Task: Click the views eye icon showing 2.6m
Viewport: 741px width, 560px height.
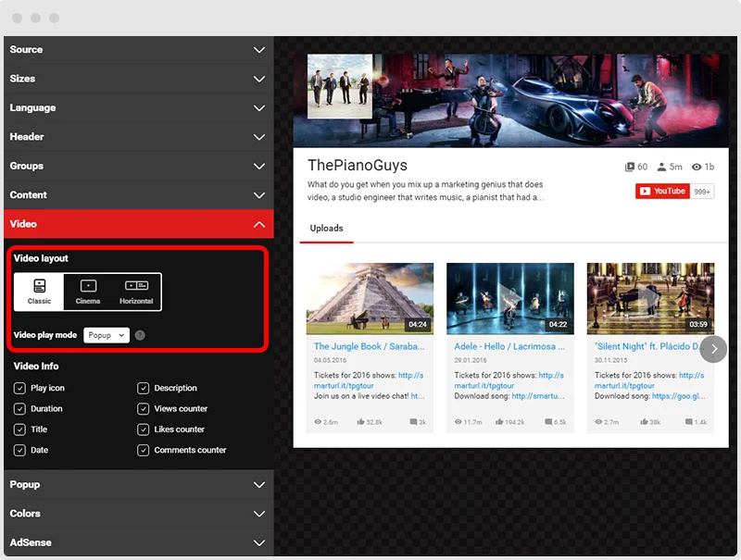Action: point(318,422)
